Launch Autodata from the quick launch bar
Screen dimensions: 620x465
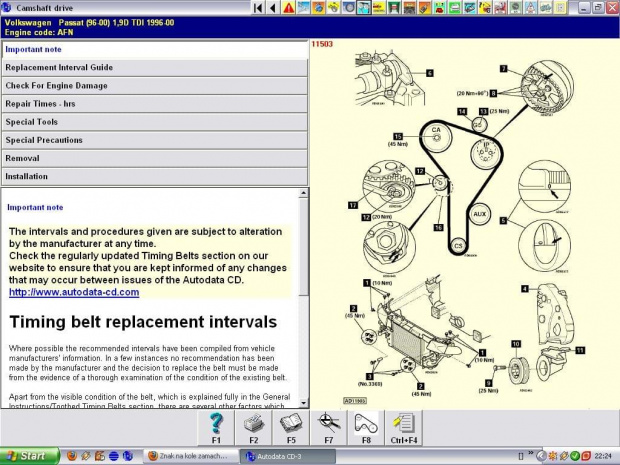128,456
